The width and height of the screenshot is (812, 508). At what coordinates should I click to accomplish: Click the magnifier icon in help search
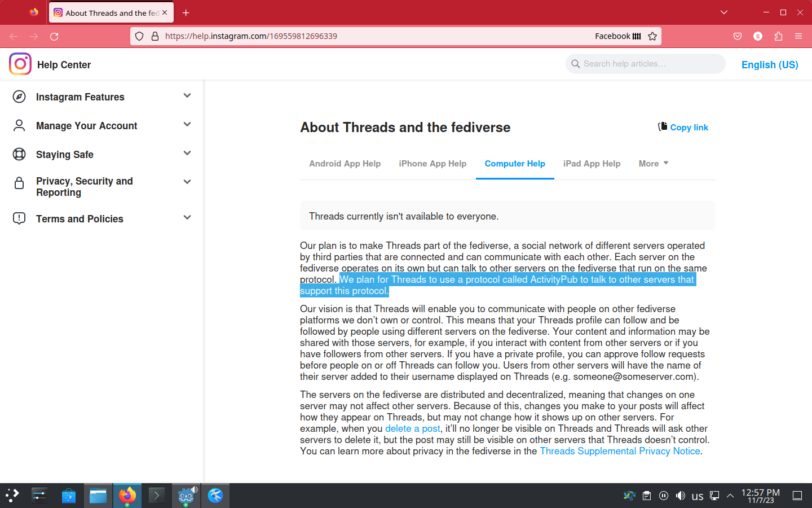pyautogui.click(x=576, y=64)
